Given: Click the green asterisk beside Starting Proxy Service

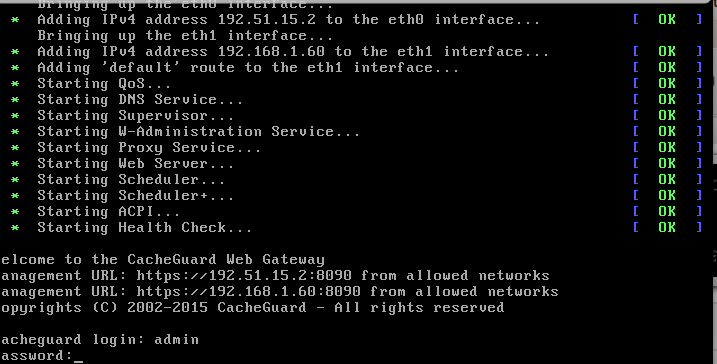Looking at the screenshot, I should (15, 148).
